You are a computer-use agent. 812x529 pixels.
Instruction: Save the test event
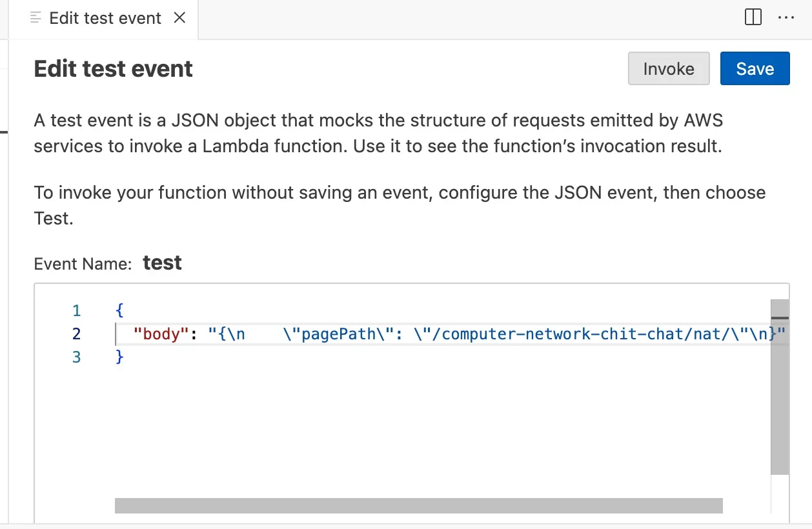(755, 69)
